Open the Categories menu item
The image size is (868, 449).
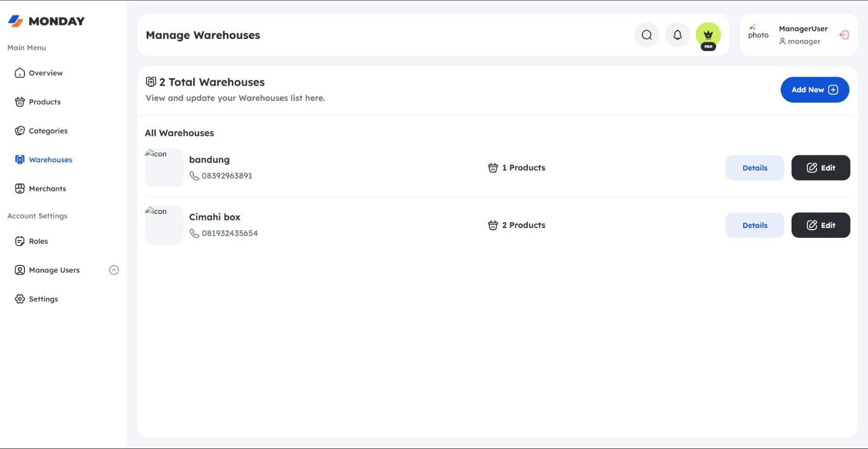(x=41, y=131)
